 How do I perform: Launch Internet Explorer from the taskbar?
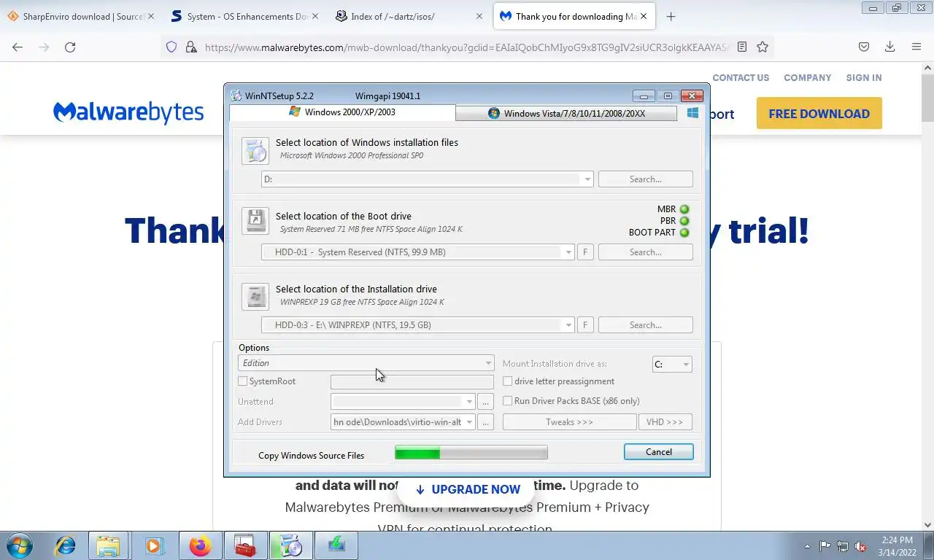[66, 545]
